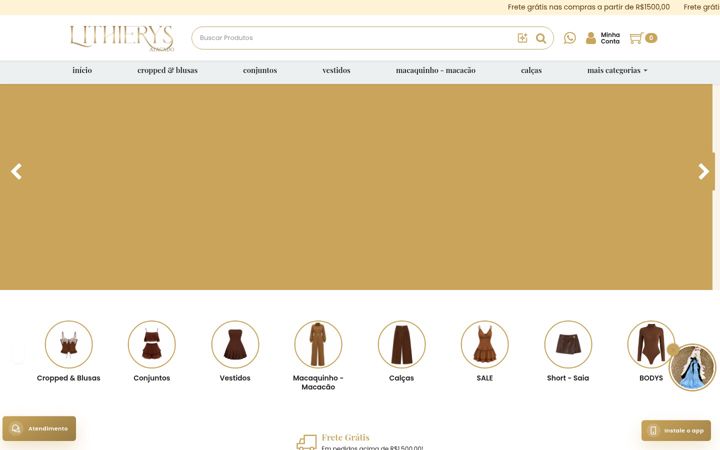
Task: Select Vestidos category circle image
Action: tap(235, 344)
